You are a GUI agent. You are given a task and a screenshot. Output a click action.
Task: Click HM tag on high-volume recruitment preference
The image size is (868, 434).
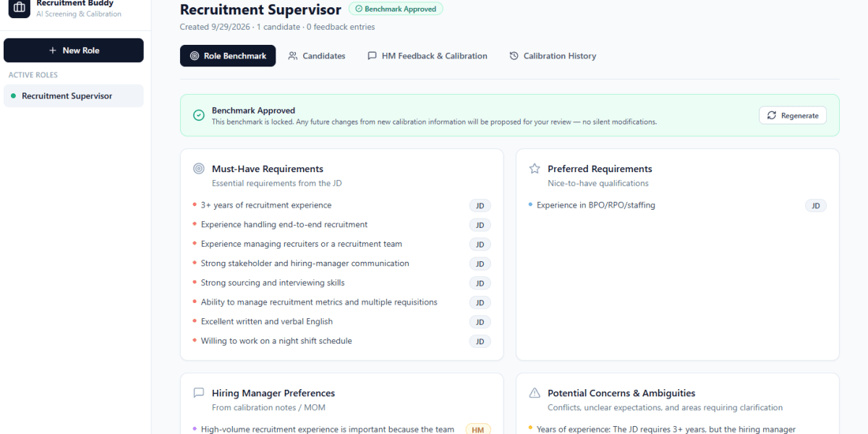coord(478,430)
